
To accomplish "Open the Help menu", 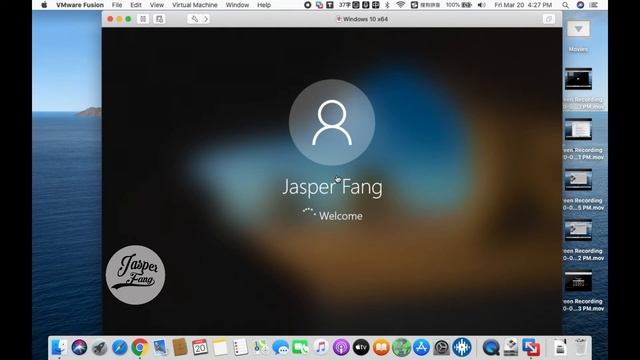I will coord(264,5).
